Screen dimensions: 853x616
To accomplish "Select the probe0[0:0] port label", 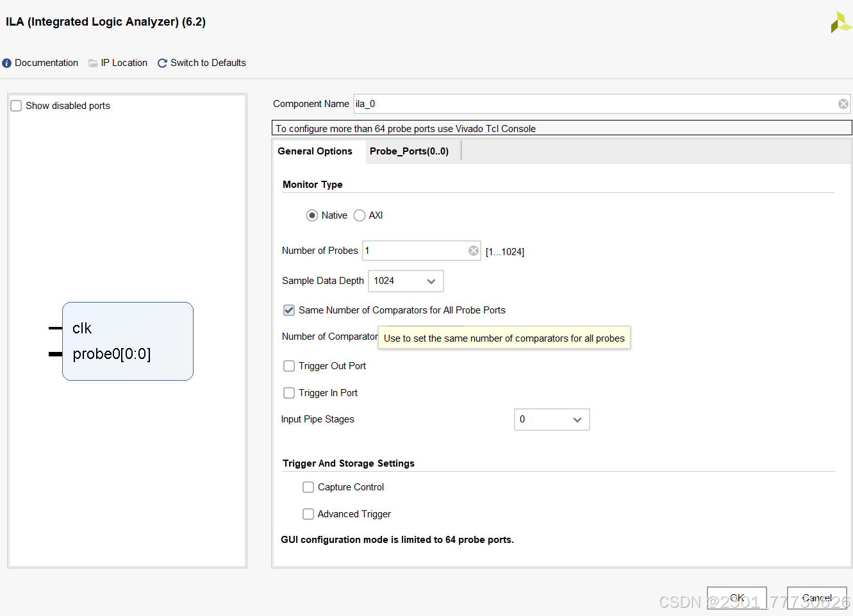I will point(112,354).
